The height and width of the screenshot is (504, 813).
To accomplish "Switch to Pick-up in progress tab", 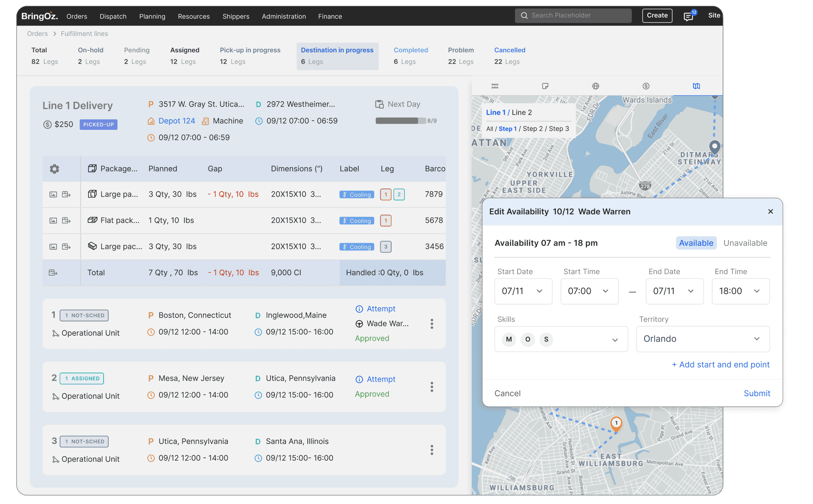I will [250, 56].
